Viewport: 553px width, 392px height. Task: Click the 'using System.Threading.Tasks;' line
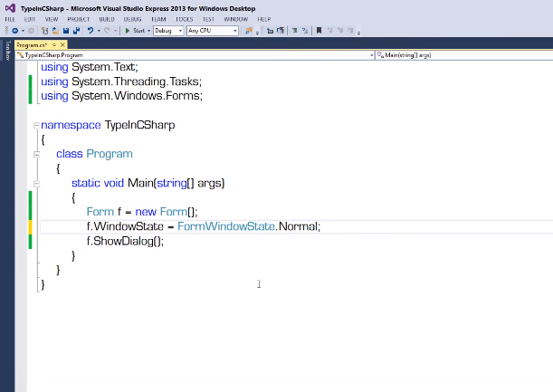tap(121, 81)
